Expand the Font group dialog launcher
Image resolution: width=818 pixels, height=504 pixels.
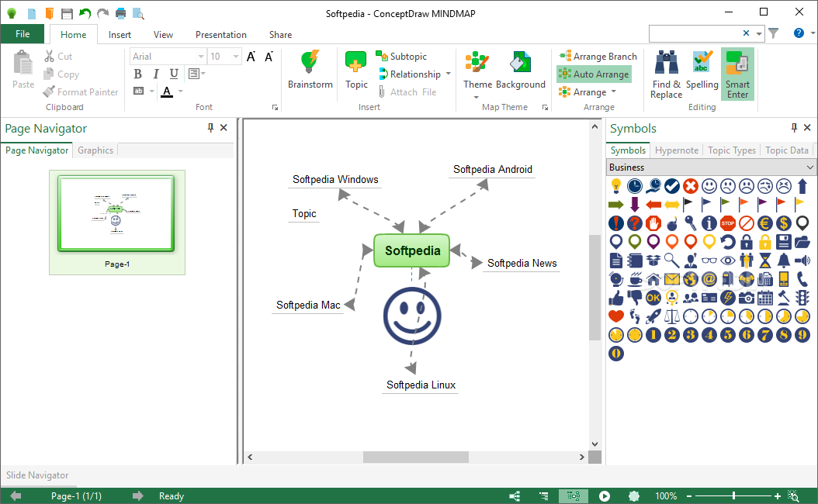point(275,107)
